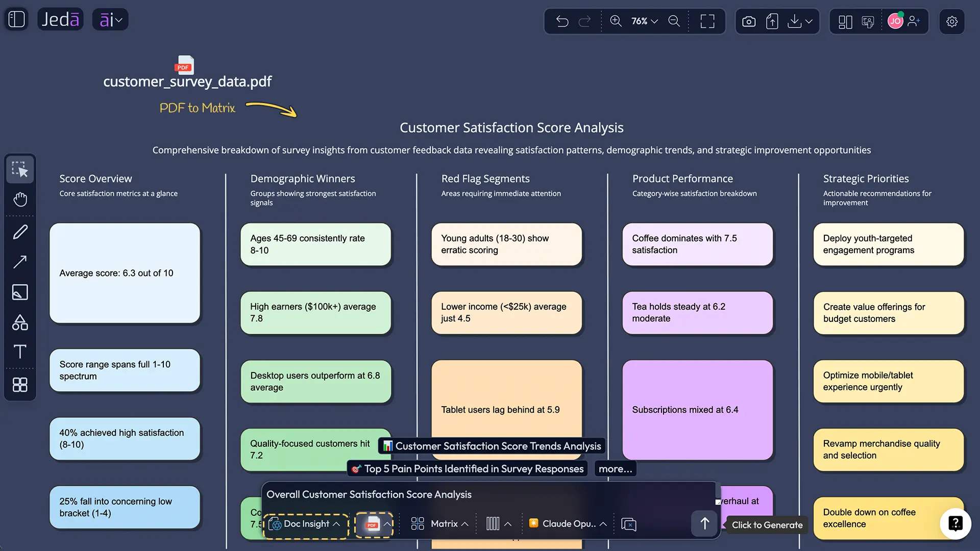Pick the sticky note tool

(20, 292)
